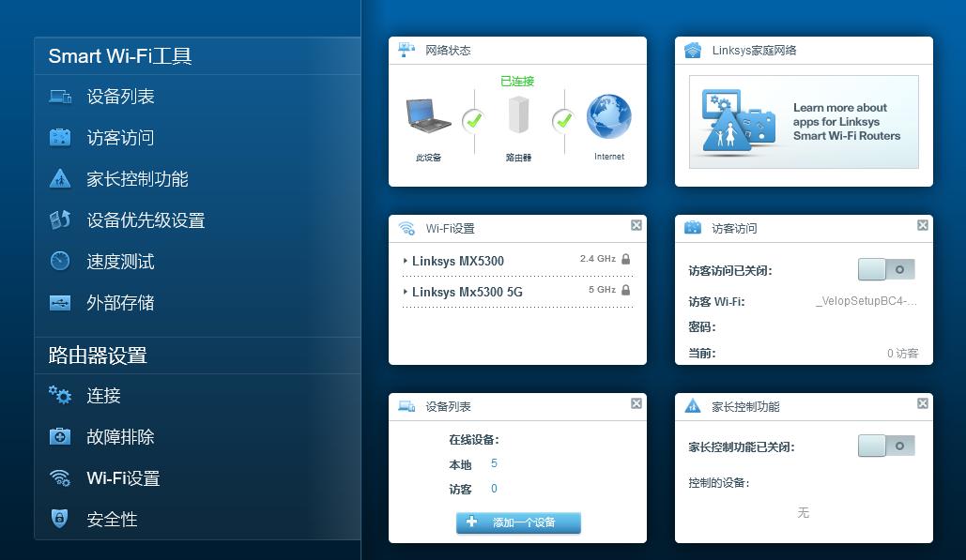This screenshot has width=966, height=560.
Task: Open the Linksys Smart Wi-Fi apps banner
Action: coord(804,122)
